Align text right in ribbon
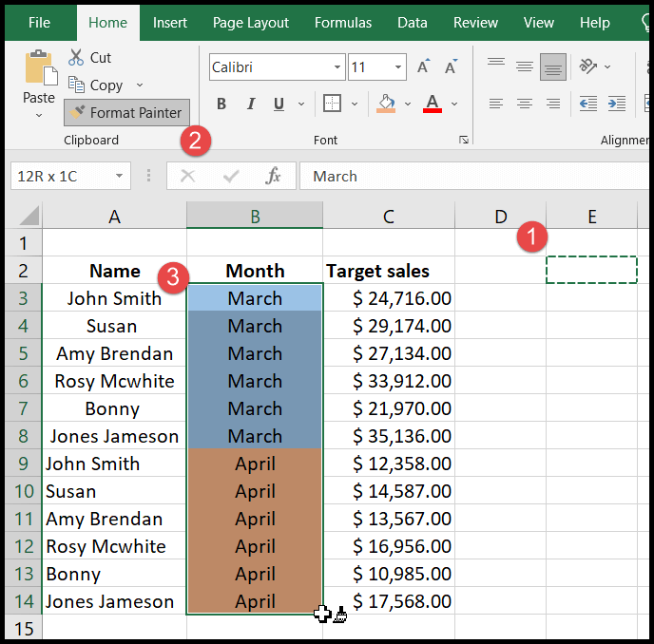Viewport: 654px width, 644px height. coord(553,104)
